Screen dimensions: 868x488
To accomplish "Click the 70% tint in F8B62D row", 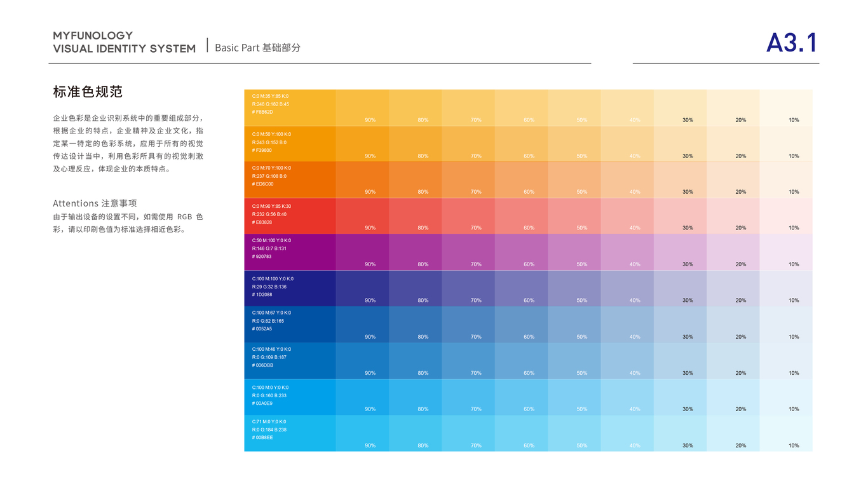I will pos(468,107).
